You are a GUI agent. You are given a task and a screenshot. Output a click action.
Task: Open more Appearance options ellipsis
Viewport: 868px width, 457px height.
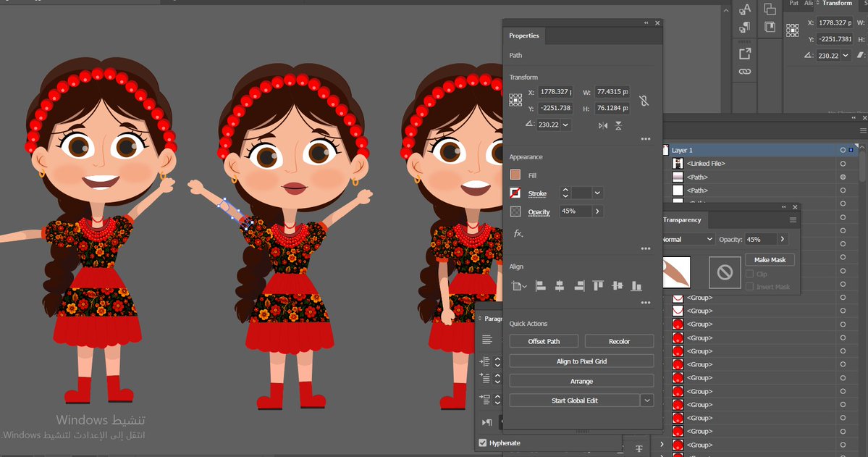pyautogui.click(x=646, y=248)
